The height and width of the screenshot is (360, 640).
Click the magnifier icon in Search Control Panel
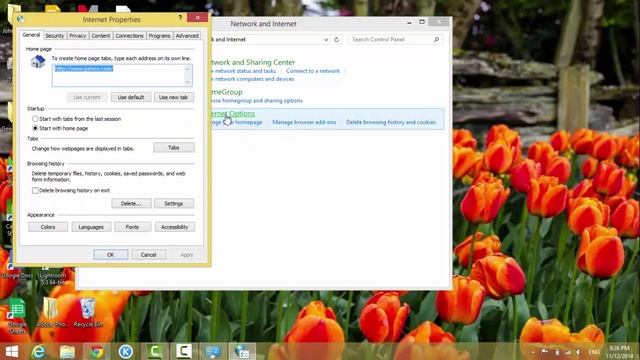coord(436,40)
